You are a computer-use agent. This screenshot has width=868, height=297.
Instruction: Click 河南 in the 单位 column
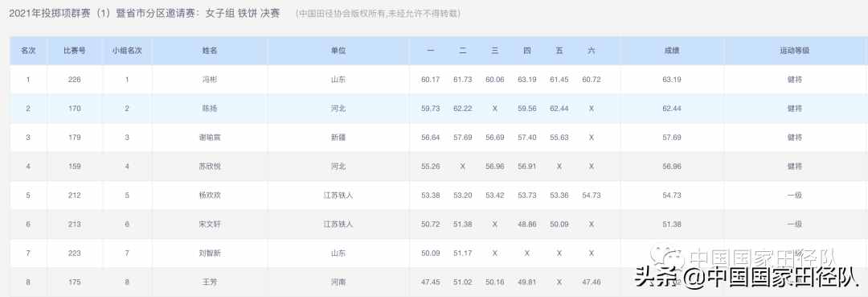click(338, 282)
